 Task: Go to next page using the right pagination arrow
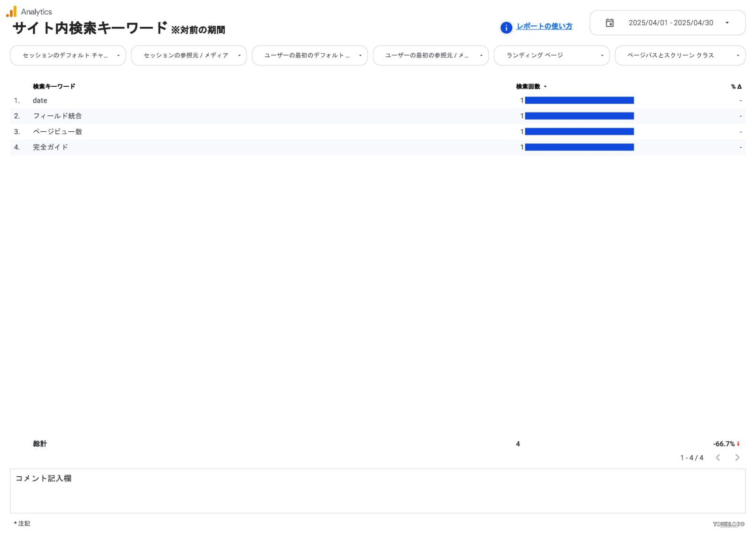(737, 458)
